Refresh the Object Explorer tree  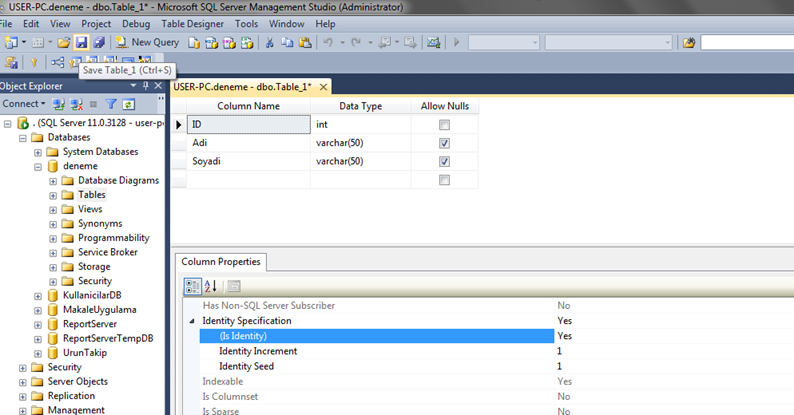(129, 104)
